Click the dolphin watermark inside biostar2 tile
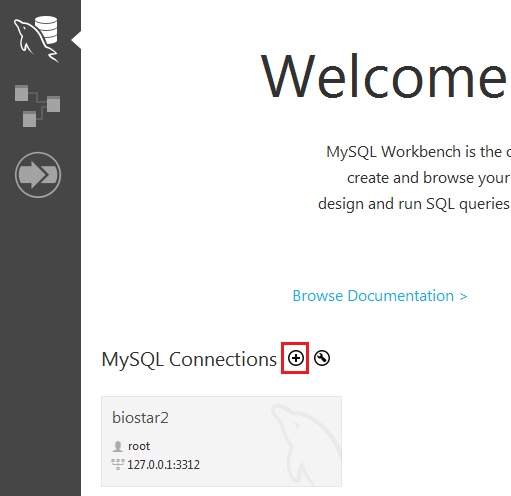The image size is (511, 496). tap(305, 443)
